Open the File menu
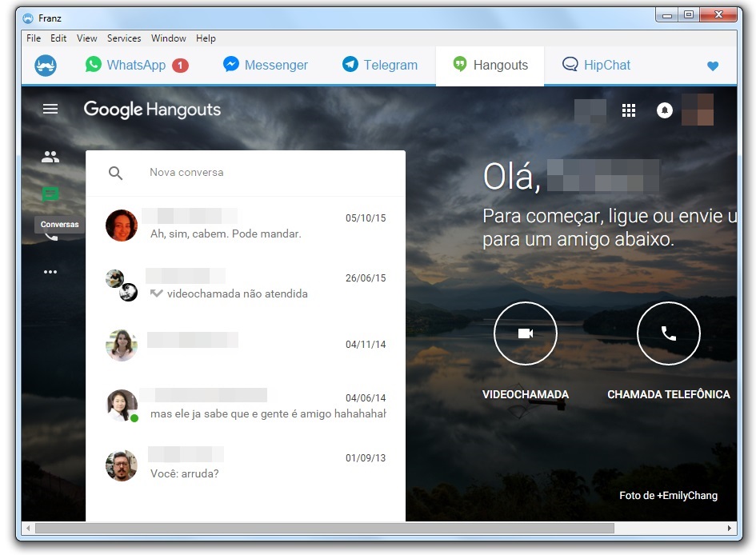Screen dimensions: 756x555 pyautogui.click(x=34, y=38)
